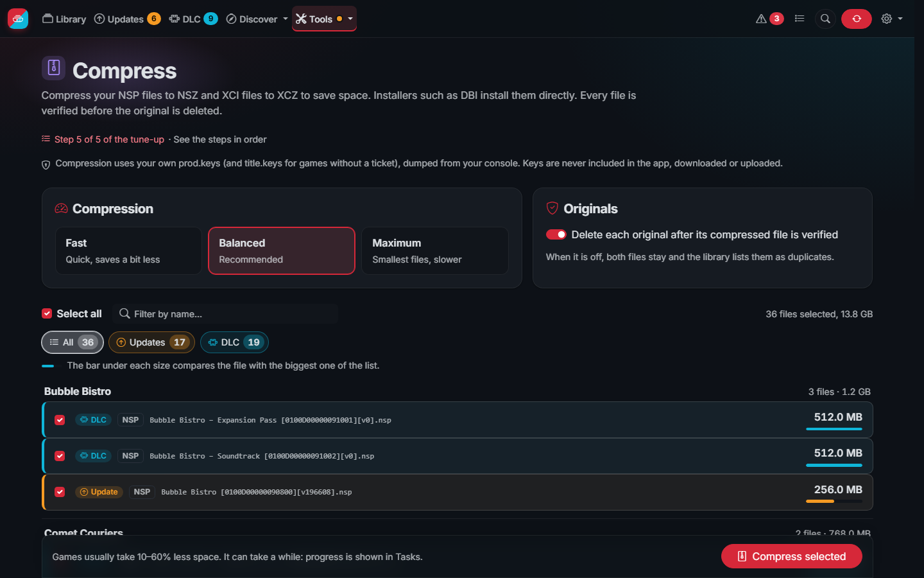
Task: Filter list by Updates 17 chip
Action: click(151, 342)
